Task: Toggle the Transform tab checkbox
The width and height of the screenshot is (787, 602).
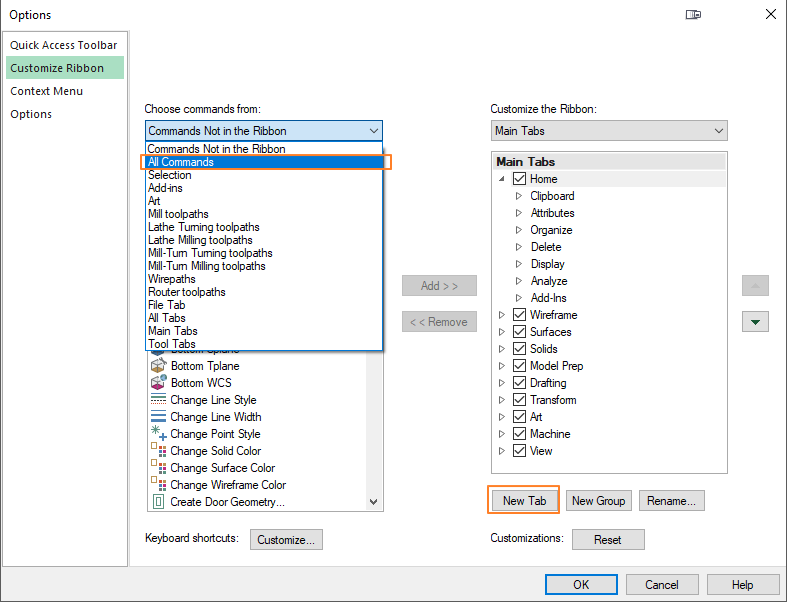Action: [519, 400]
